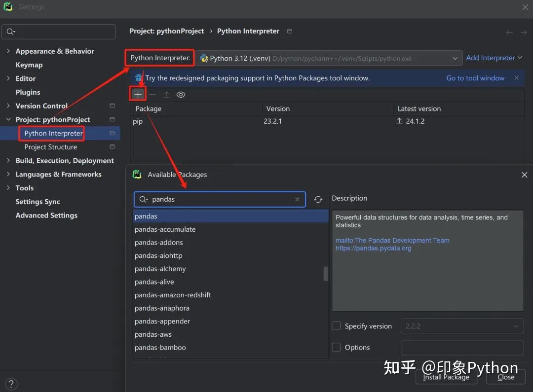This screenshot has width=533, height=392.
Task: Click the upgrade package arrow icon
Action: 167,95
